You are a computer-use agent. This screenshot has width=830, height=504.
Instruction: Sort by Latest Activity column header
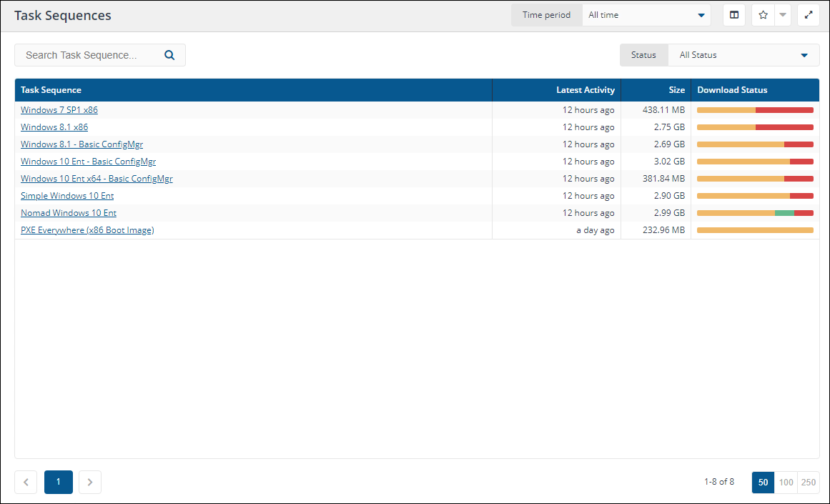click(x=585, y=90)
